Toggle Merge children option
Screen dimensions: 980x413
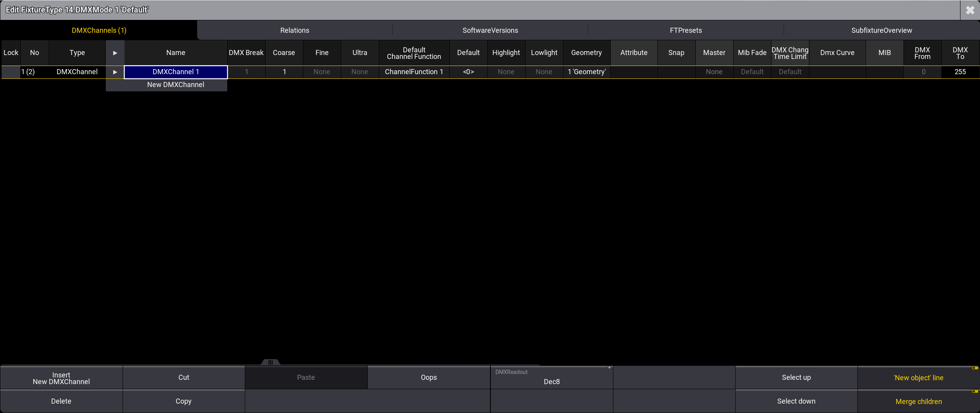pyautogui.click(x=918, y=401)
